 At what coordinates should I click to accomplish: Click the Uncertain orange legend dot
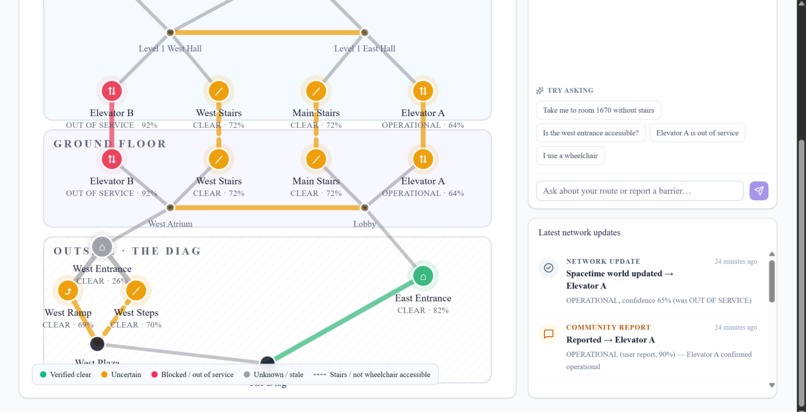click(x=104, y=374)
